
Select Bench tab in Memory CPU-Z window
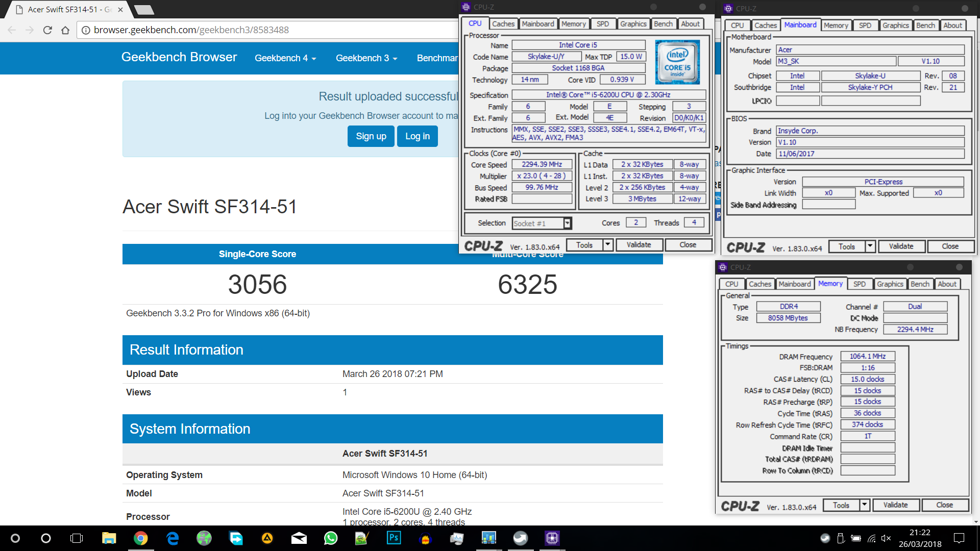(x=920, y=284)
